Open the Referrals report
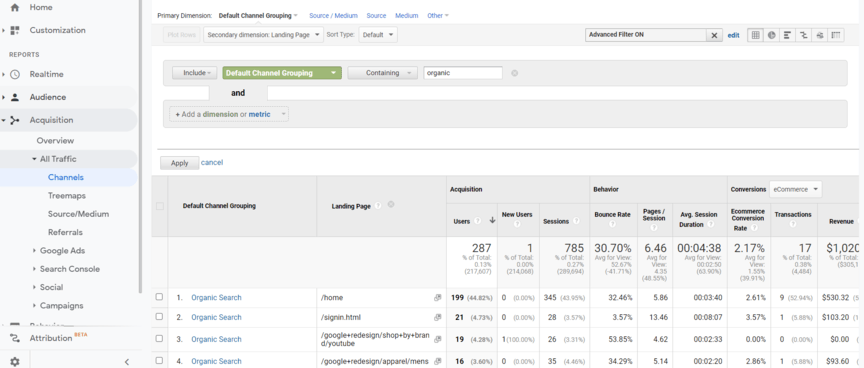The image size is (864, 368). click(x=65, y=232)
